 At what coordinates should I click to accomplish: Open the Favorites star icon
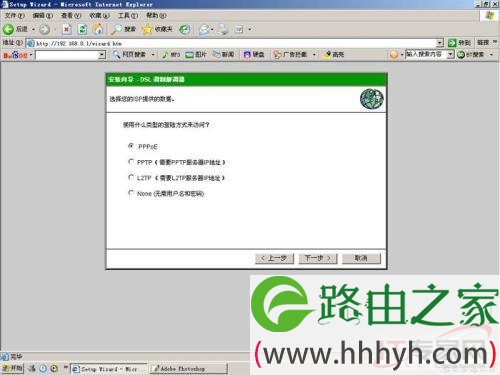(x=147, y=29)
